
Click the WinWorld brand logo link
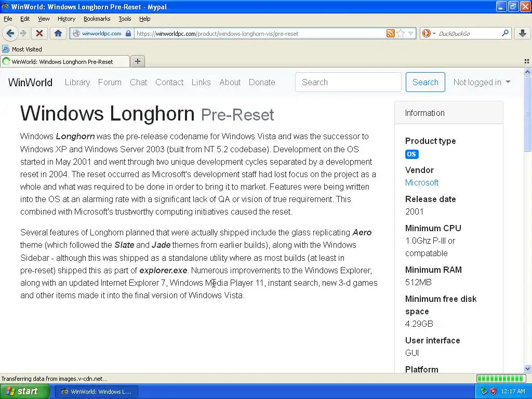click(x=30, y=83)
